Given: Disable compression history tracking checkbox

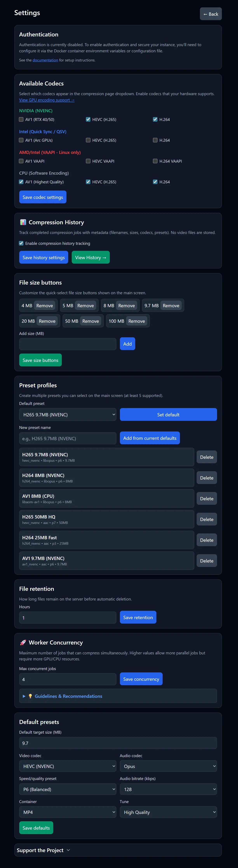Looking at the screenshot, I should click(x=21, y=243).
